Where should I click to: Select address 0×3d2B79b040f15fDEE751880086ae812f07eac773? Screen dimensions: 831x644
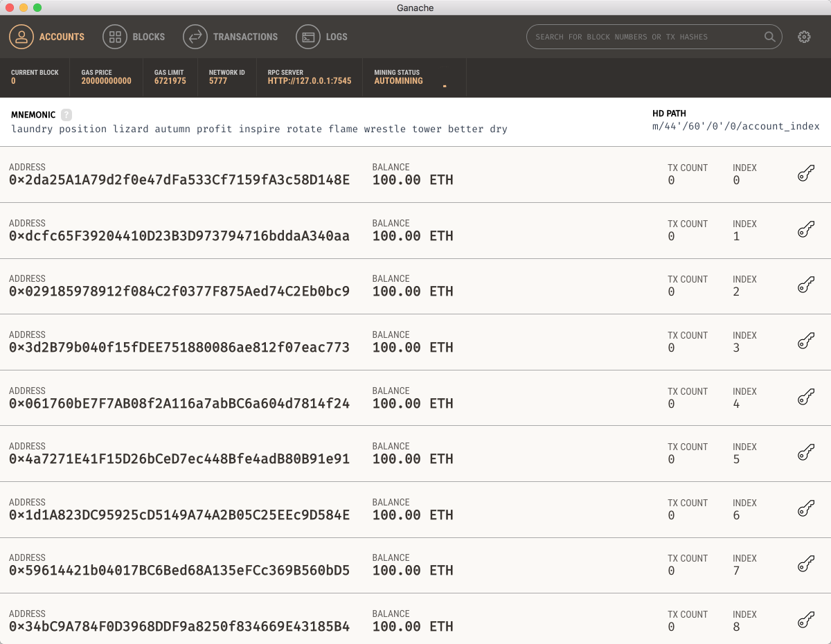(179, 348)
